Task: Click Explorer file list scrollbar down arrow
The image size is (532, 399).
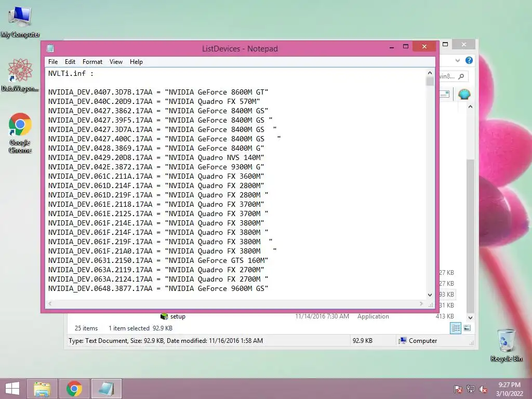Action: (x=470, y=318)
